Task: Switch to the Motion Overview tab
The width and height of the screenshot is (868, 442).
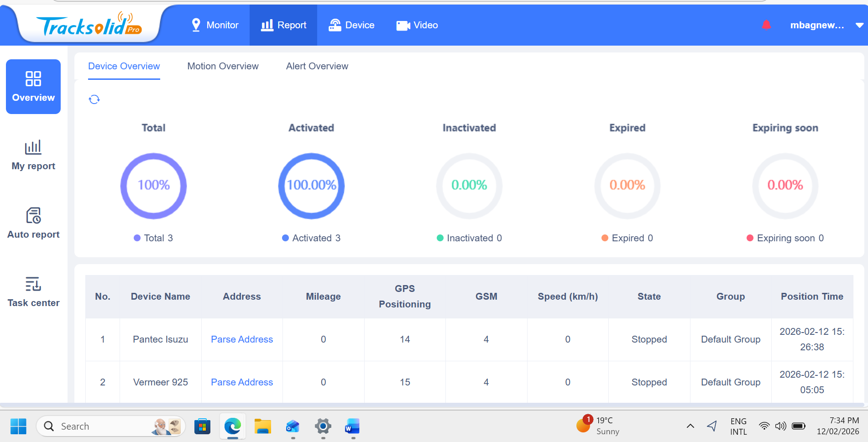Action: point(223,66)
